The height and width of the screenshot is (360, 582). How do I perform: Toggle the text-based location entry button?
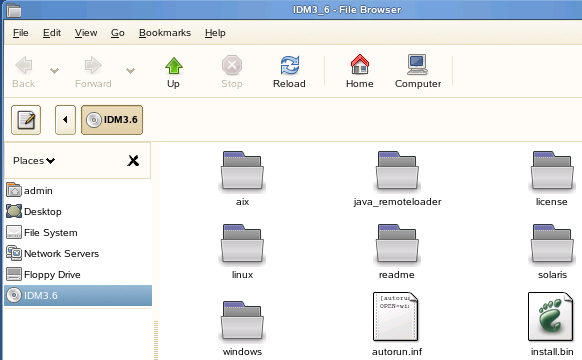[26, 120]
